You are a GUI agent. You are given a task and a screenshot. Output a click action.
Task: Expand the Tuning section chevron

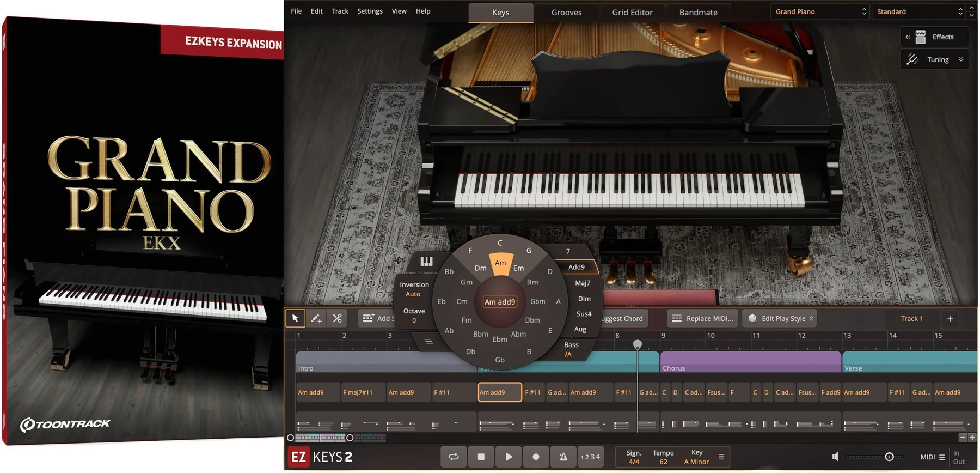coord(961,59)
